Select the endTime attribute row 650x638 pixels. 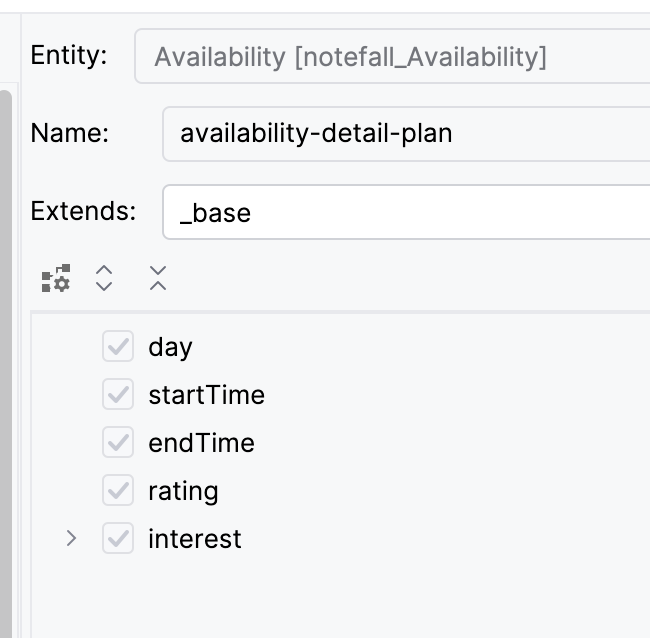coord(341,442)
